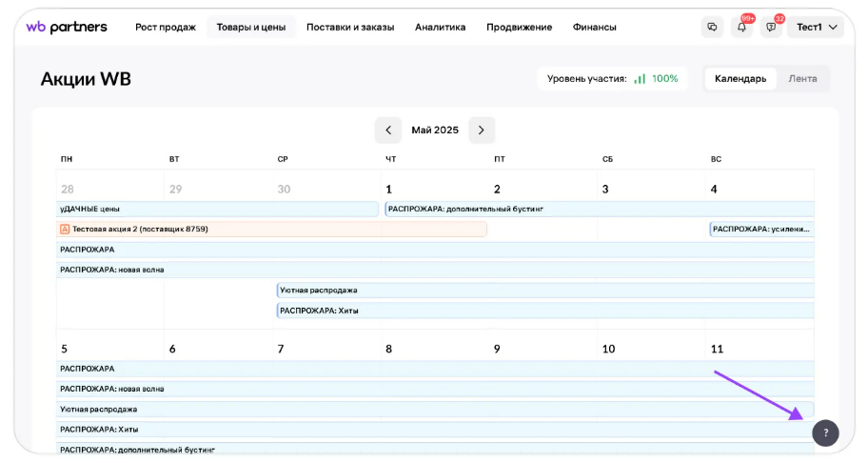The width and height of the screenshot is (868, 463).
Task: Select greyed day 28 of previous month
Action: (67, 190)
